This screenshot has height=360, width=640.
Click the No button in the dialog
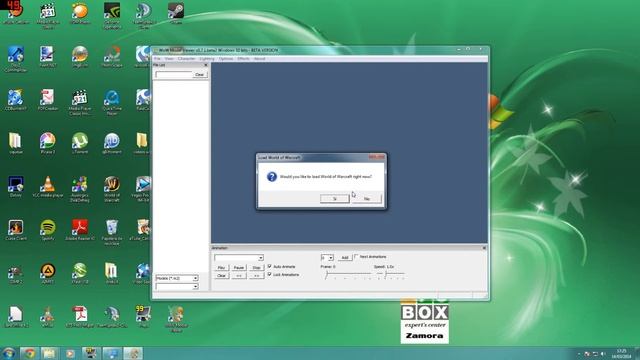click(x=367, y=198)
